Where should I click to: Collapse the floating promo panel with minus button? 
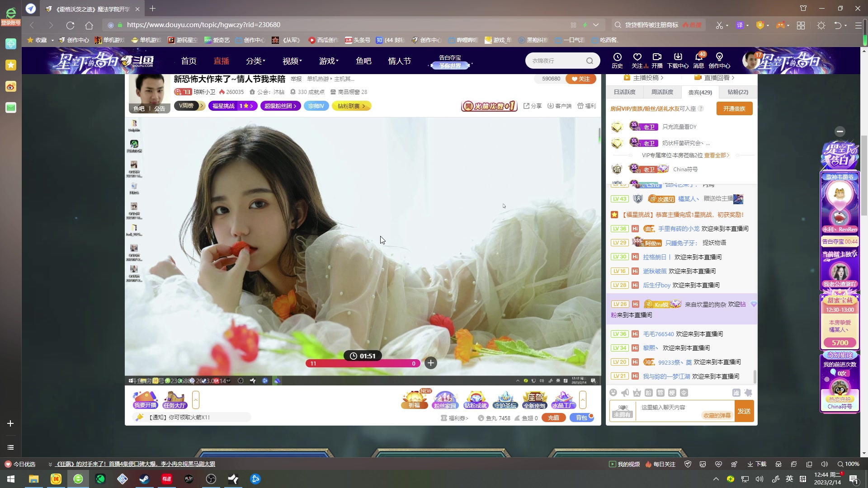point(840,131)
